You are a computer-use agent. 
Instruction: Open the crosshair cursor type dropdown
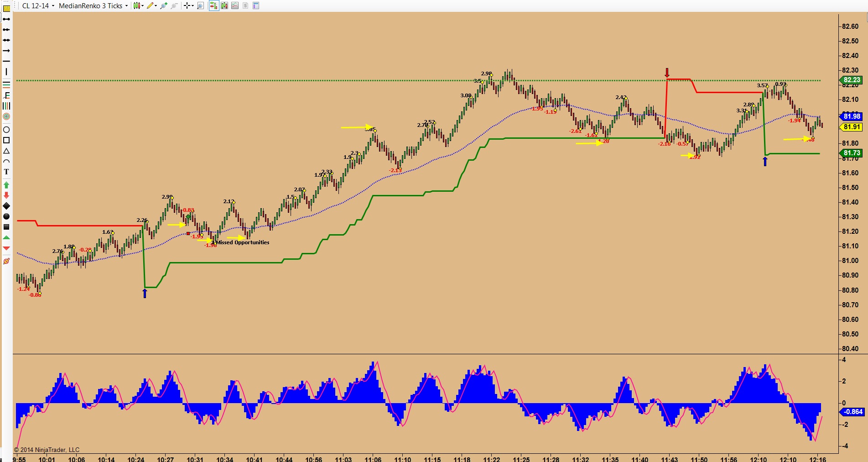coord(188,6)
